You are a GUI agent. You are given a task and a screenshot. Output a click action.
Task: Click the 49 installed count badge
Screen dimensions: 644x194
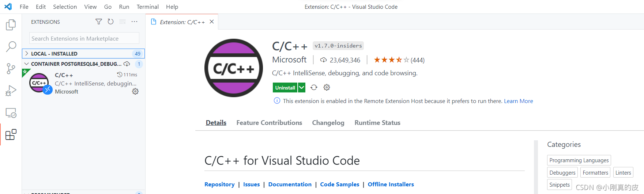138,54
